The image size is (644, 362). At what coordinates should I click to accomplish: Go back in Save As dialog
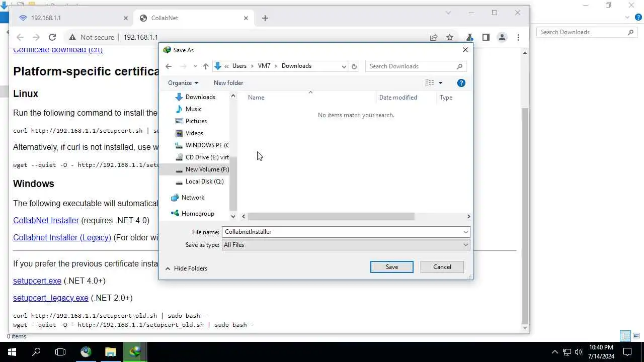tap(169, 66)
